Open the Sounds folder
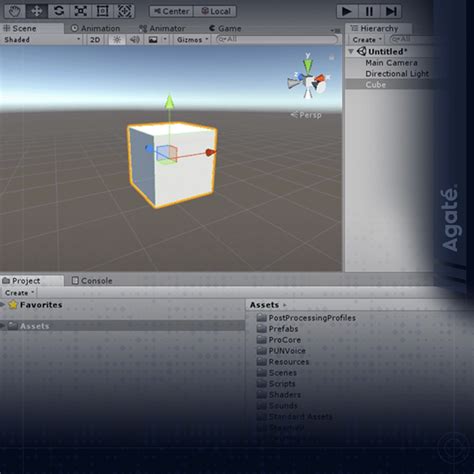 (x=277, y=406)
